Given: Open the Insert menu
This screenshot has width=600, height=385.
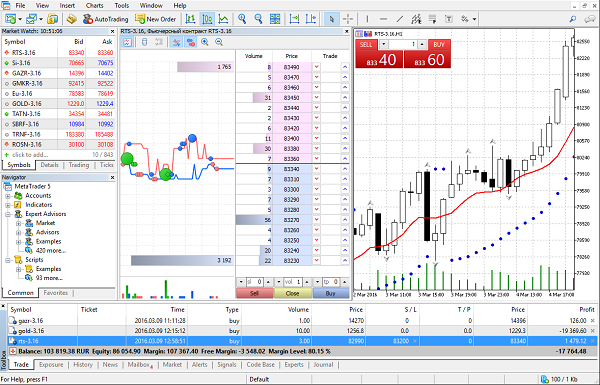Looking at the screenshot, I should click(67, 5).
